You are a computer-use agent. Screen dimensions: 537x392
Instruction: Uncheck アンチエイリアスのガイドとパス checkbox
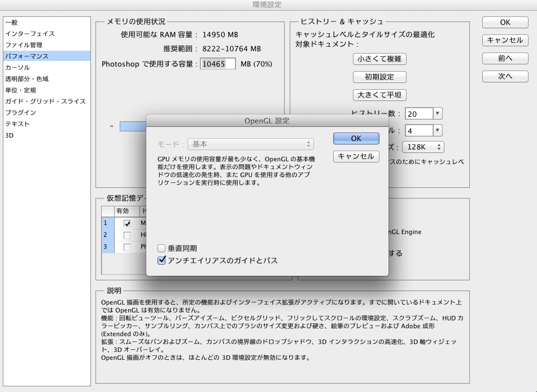[162, 261]
